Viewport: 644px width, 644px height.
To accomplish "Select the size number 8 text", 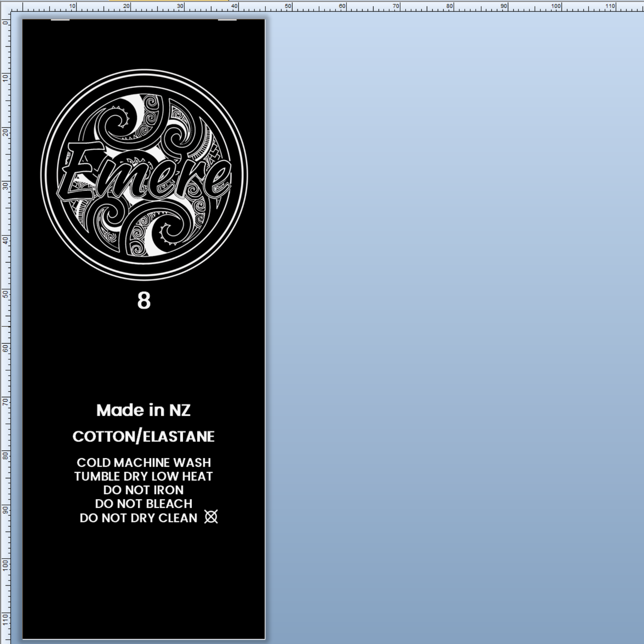I will tap(144, 300).
